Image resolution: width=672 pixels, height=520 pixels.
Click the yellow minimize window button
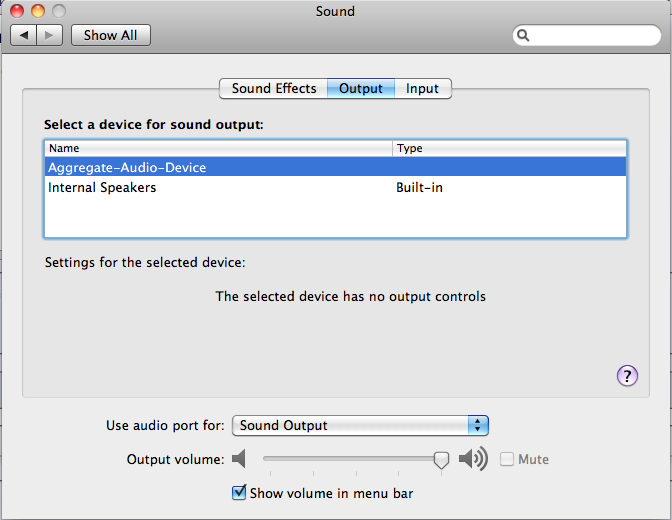[38, 11]
